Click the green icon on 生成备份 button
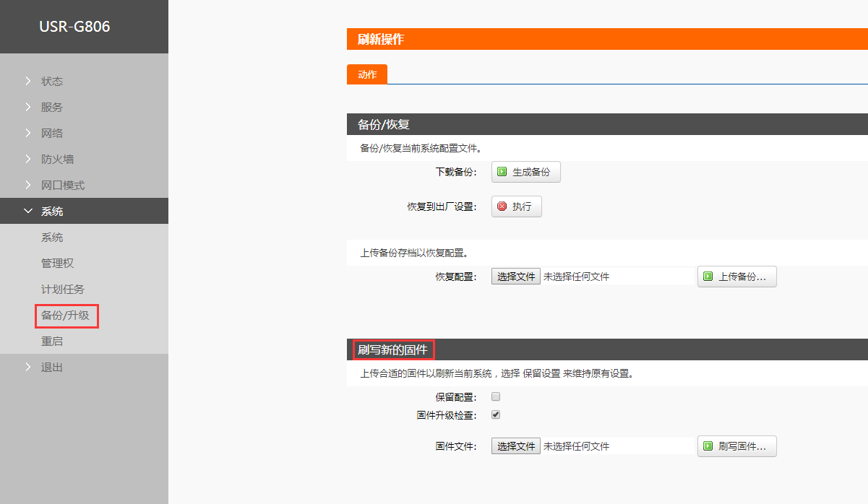Image resolution: width=868 pixels, height=504 pixels. tap(502, 173)
